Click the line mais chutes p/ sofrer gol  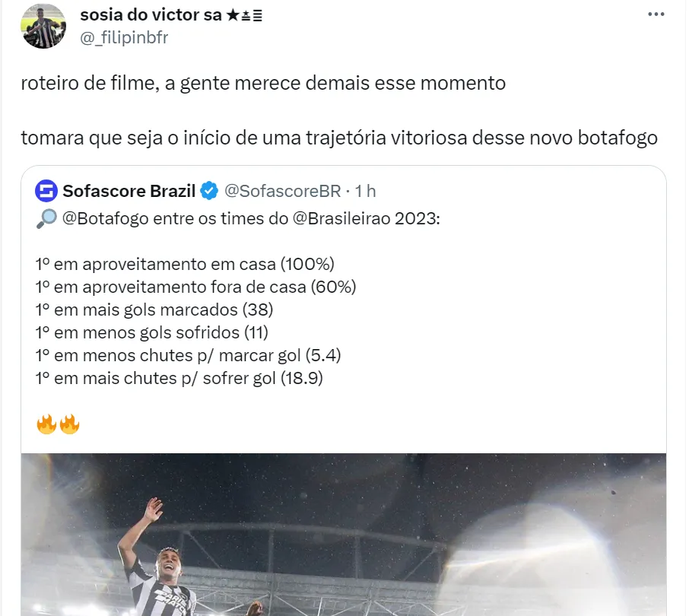click(179, 378)
